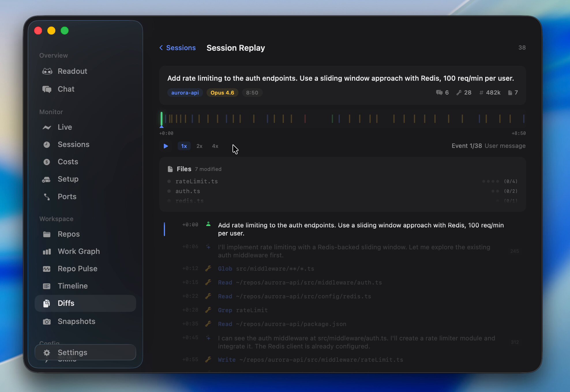Switch playback speed to 4x

tap(215, 146)
